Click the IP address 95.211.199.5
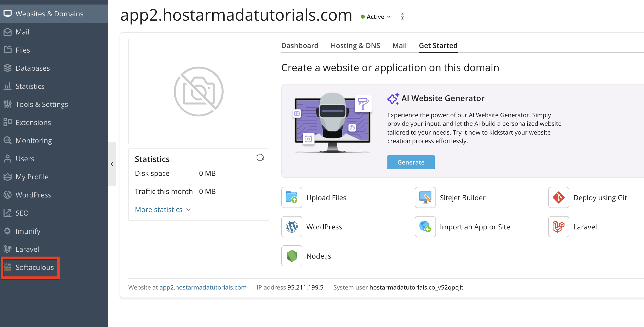 point(305,287)
